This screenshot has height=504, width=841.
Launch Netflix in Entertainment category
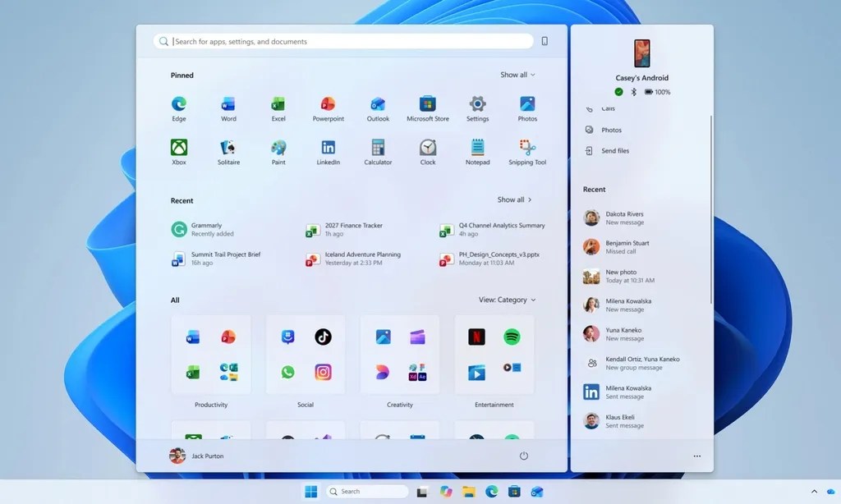(x=476, y=337)
